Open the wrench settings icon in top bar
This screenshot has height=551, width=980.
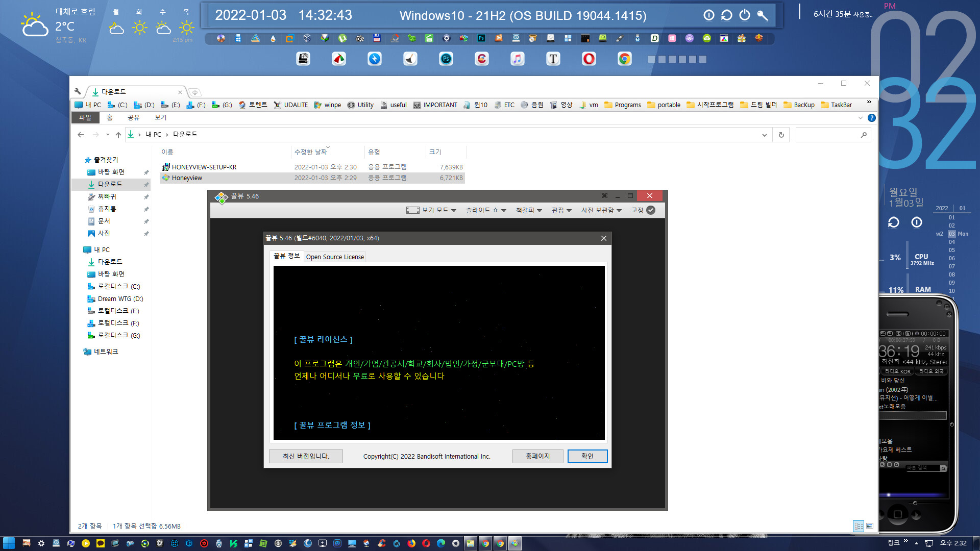(763, 15)
